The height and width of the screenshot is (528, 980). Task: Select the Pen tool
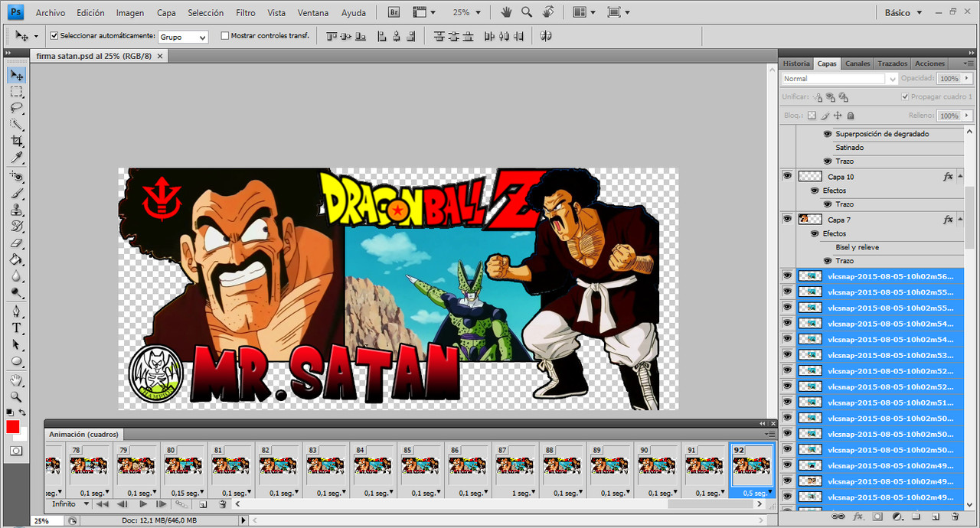[x=16, y=311]
